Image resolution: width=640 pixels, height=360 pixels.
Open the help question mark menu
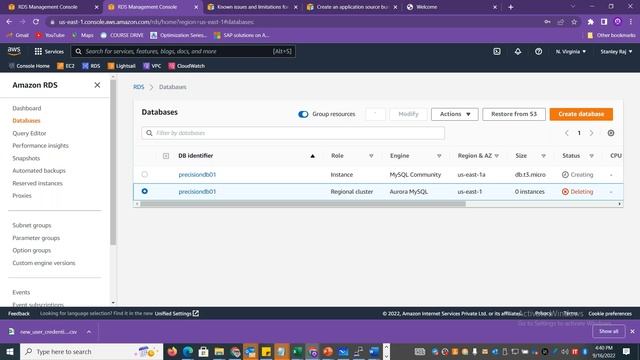coord(538,51)
